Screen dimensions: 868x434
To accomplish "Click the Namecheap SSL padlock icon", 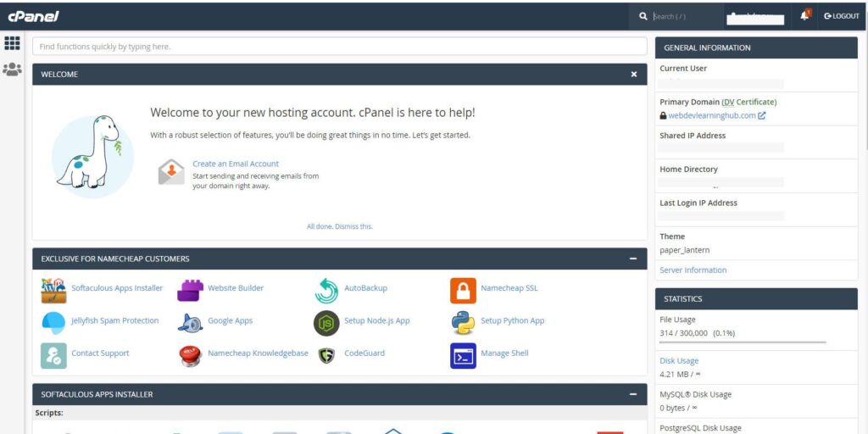I will (463, 291).
